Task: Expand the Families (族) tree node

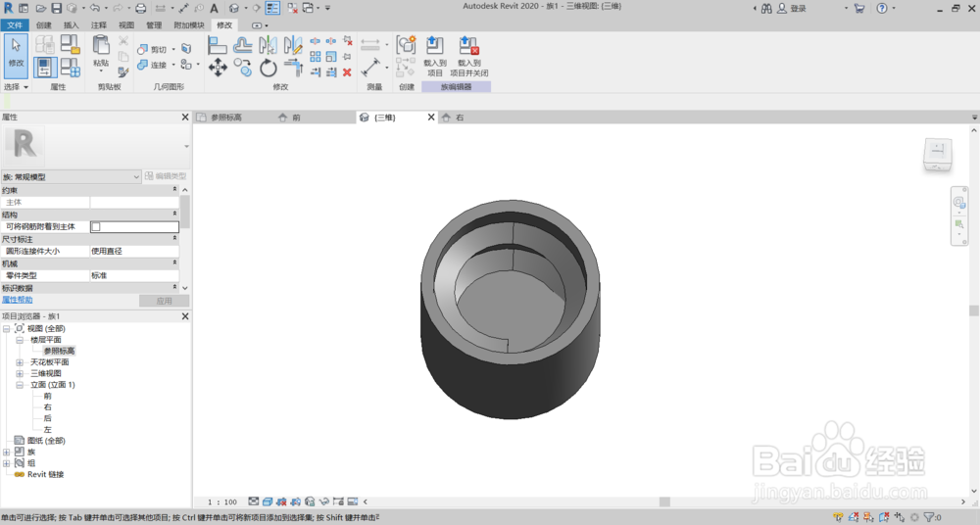Action: pyautogui.click(x=6, y=452)
